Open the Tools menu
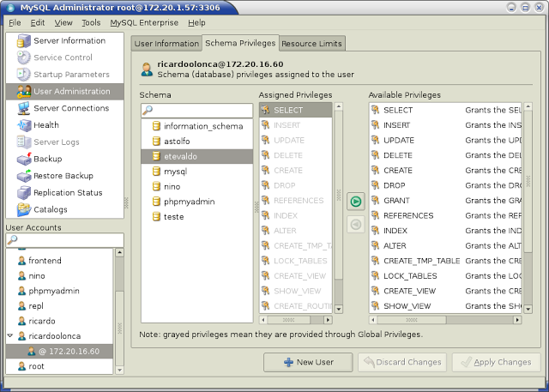This screenshot has width=549, height=392. click(91, 23)
